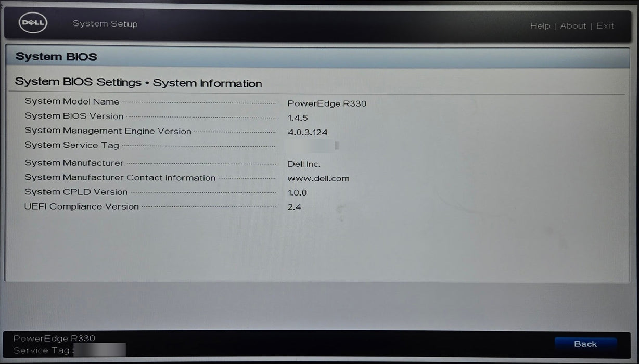Click the 1.4.5 BIOS version value
This screenshot has width=639, height=364.
(298, 118)
